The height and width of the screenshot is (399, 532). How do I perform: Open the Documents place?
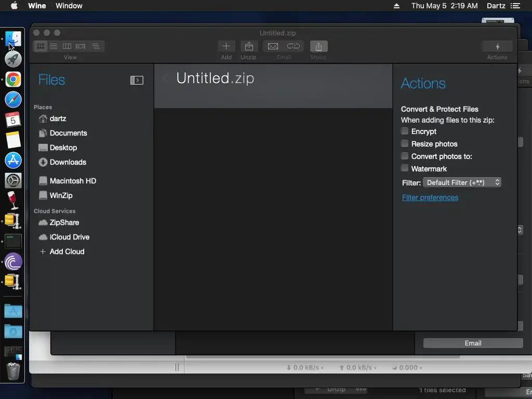point(62,133)
